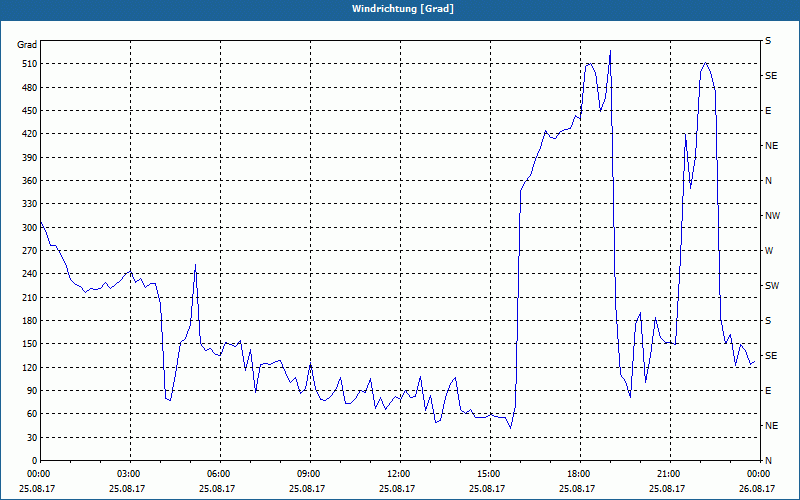The image size is (800, 500).
Task: Click the 25.08.17 date beneath 03:00
Action: coord(127,488)
